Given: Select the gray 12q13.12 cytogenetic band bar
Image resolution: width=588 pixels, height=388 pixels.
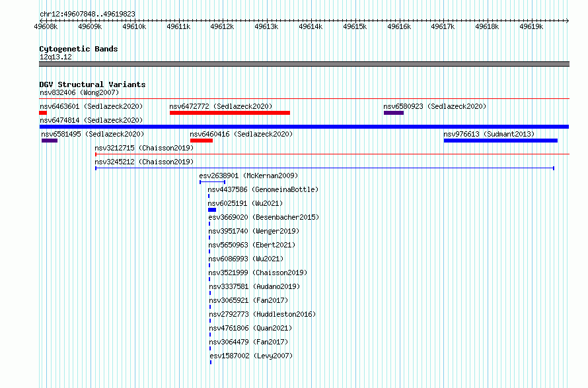Looking at the screenshot, I should click(304, 64).
